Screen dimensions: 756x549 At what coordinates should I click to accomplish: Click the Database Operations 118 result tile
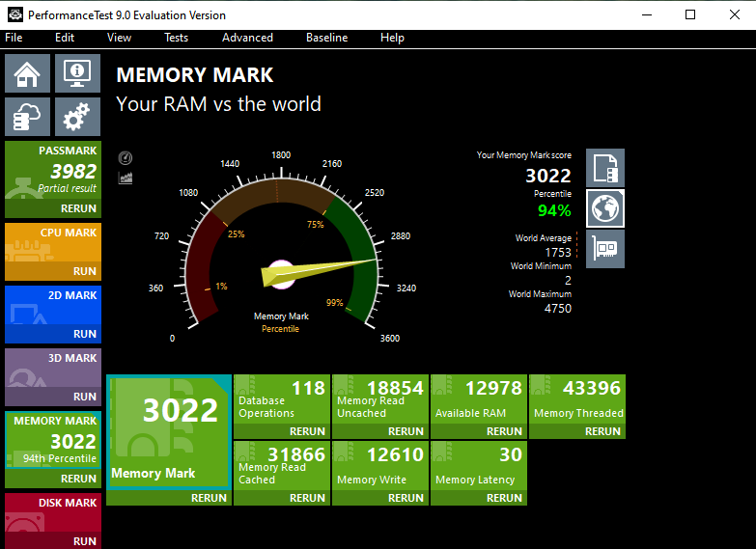[282, 399]
